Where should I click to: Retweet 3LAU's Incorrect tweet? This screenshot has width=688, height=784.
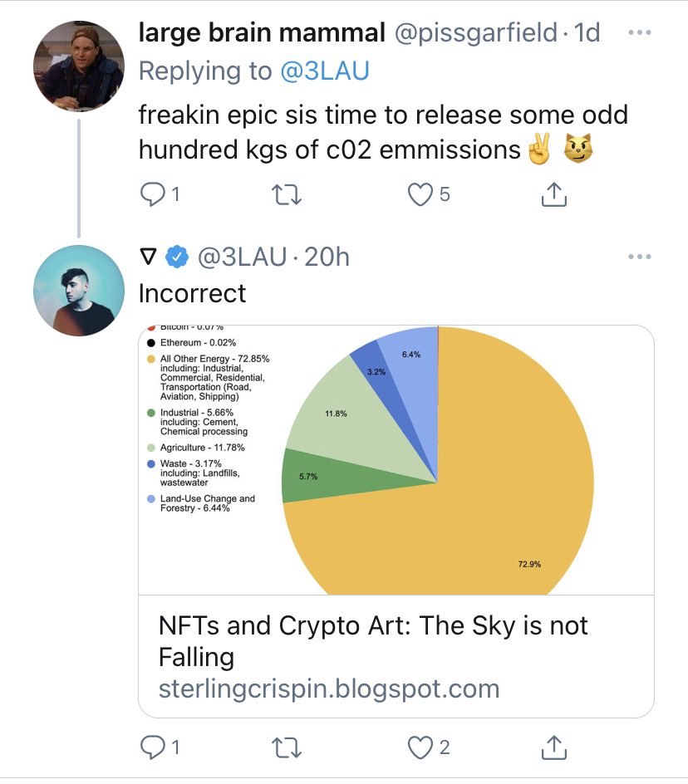coord(287,747)
